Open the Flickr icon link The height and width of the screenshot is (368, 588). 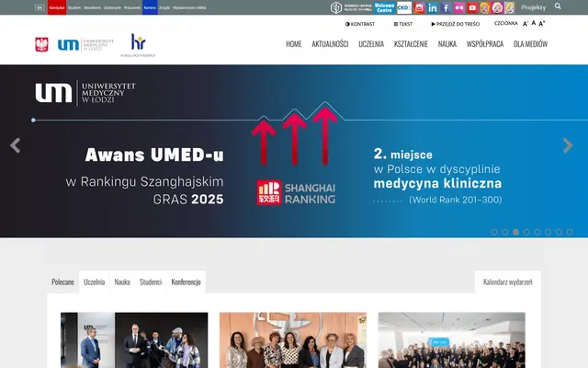(459, 7)
